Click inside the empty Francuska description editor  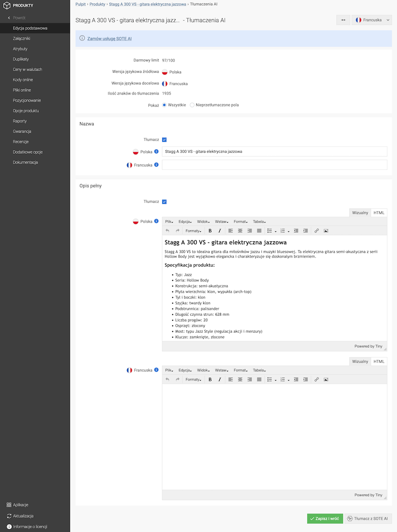[x=274, y=437]
